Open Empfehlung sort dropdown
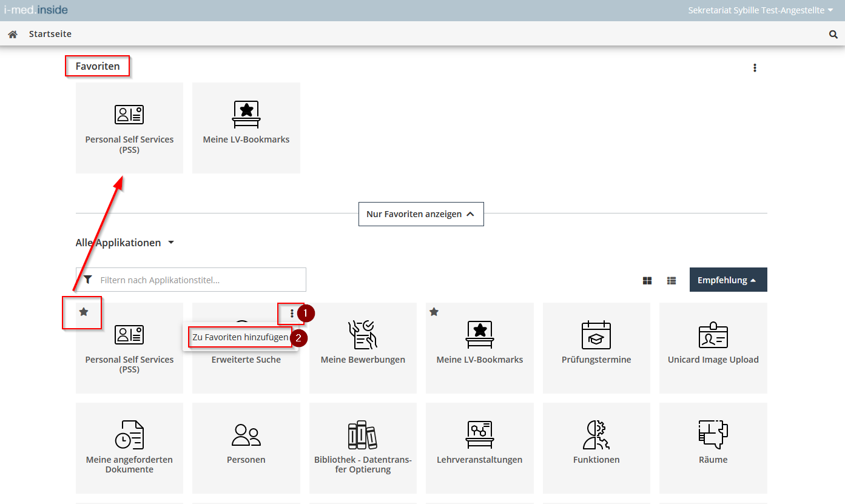Screen dimensions: 845x504 [728, 280]
